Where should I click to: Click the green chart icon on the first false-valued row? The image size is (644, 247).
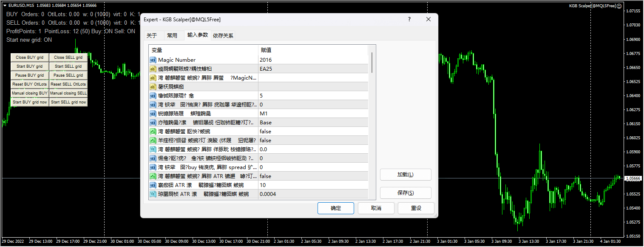click(153, 131)
